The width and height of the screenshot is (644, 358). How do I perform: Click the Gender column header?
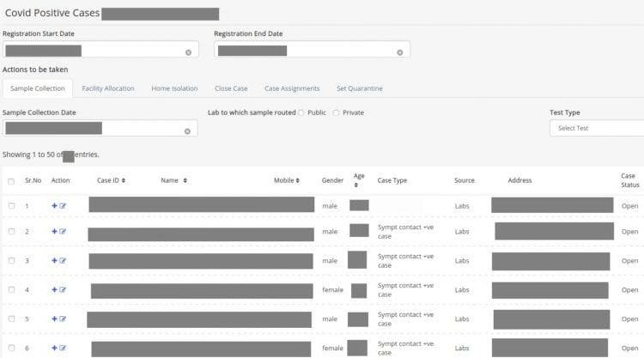click(332, 180)
